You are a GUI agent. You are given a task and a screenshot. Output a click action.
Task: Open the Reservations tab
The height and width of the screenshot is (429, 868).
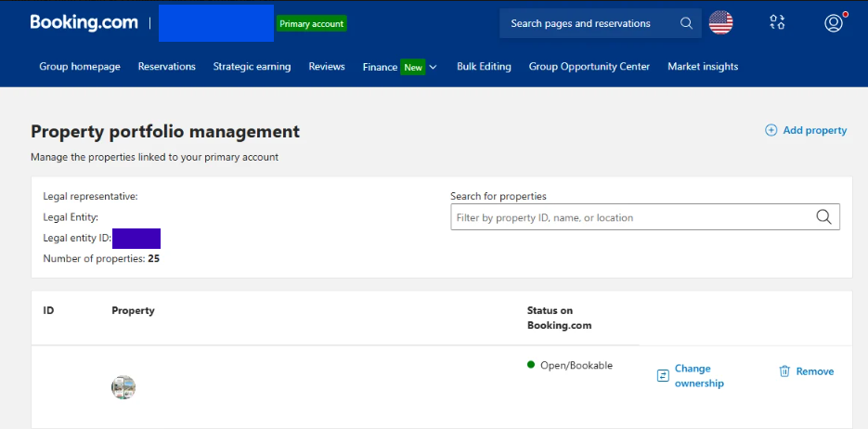pos(166,67)
